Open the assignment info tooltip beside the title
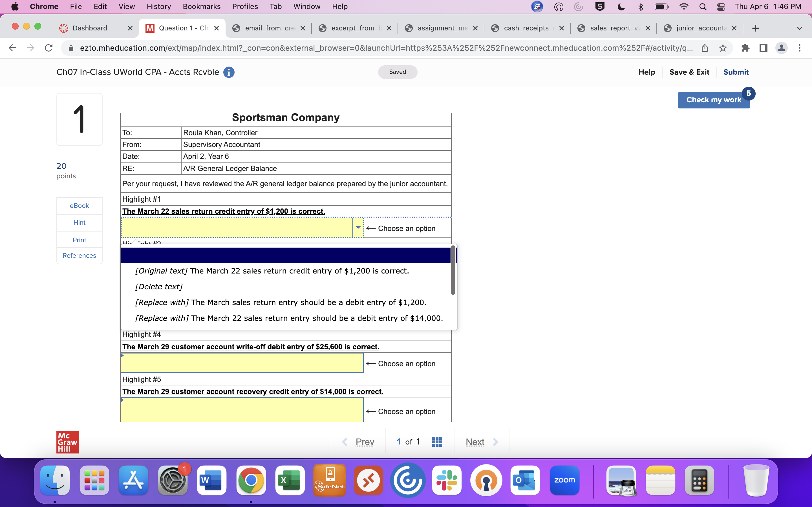 [x=229, y=72]
